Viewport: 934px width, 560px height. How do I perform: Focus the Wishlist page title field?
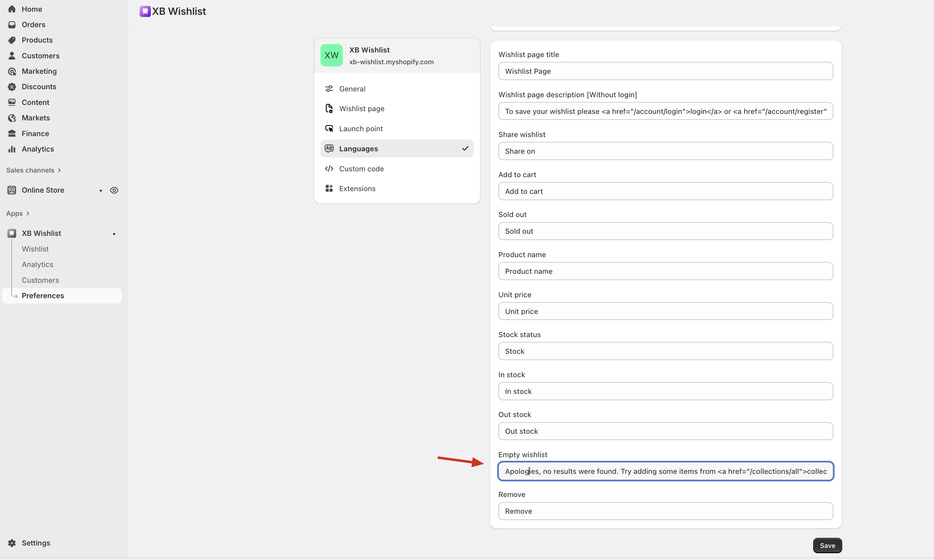coord(665,71)
